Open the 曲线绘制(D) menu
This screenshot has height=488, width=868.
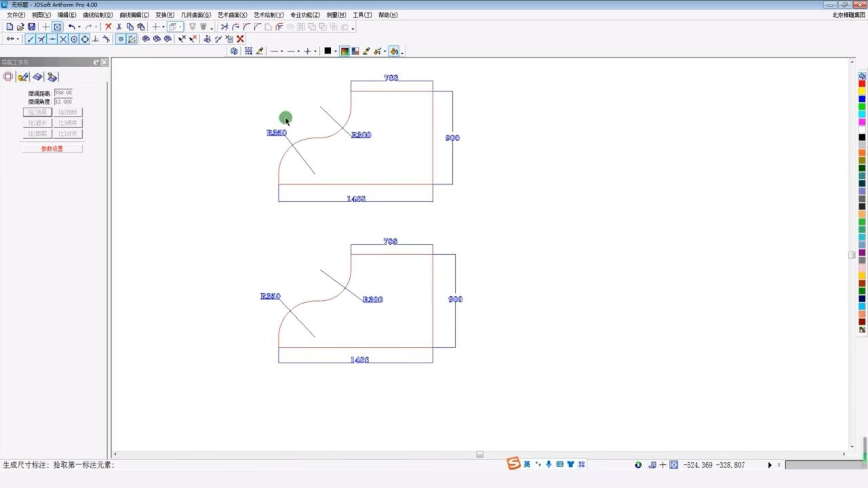[x=98, y=15]
